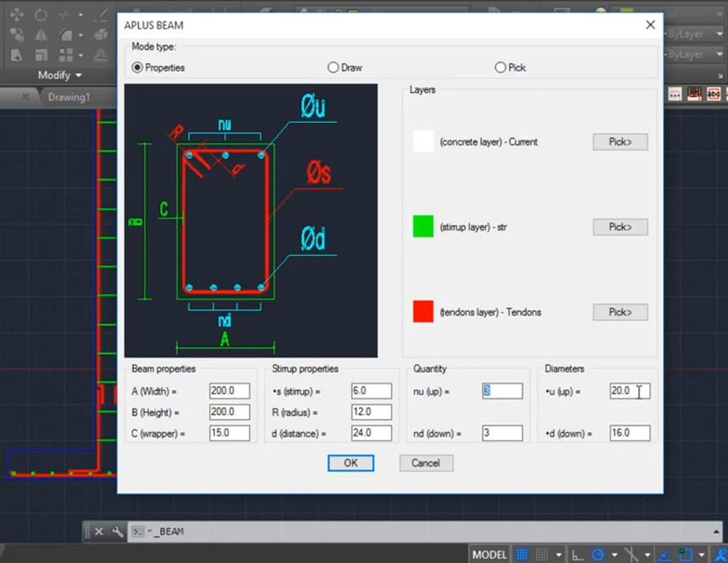Click the d (distance) input field
The height and width of the screenshot is (563, 728).
coord(372,433)
